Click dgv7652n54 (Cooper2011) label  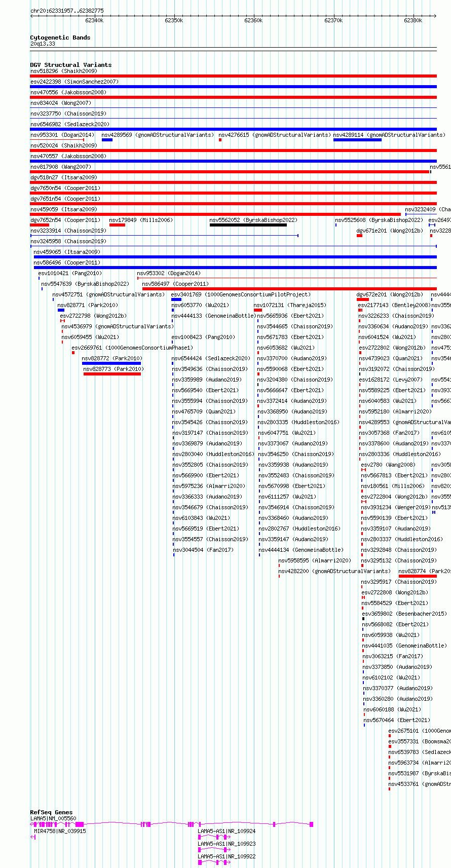[65, 220]
